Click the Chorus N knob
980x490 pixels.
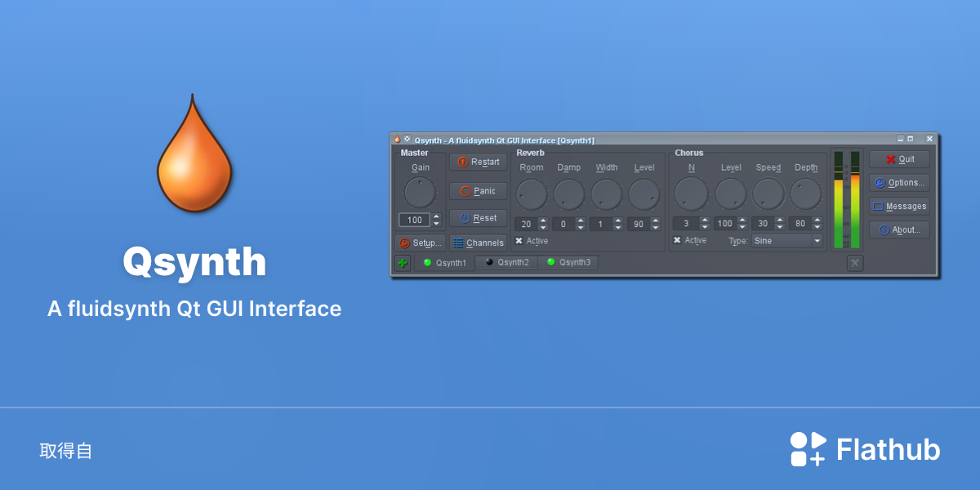pos(691,194)
